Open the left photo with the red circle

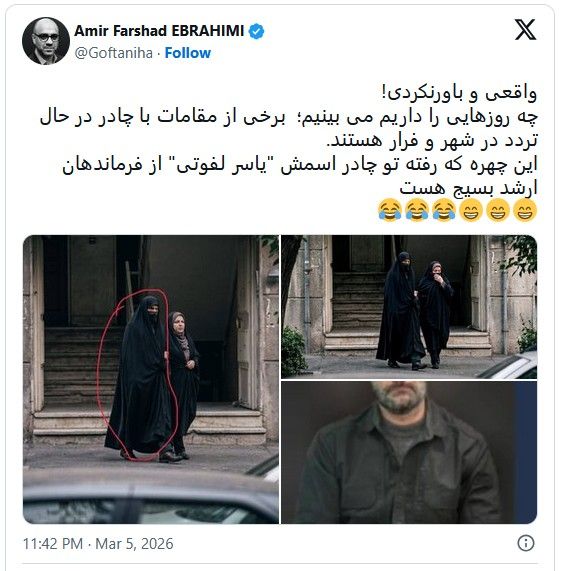(151, 379)
